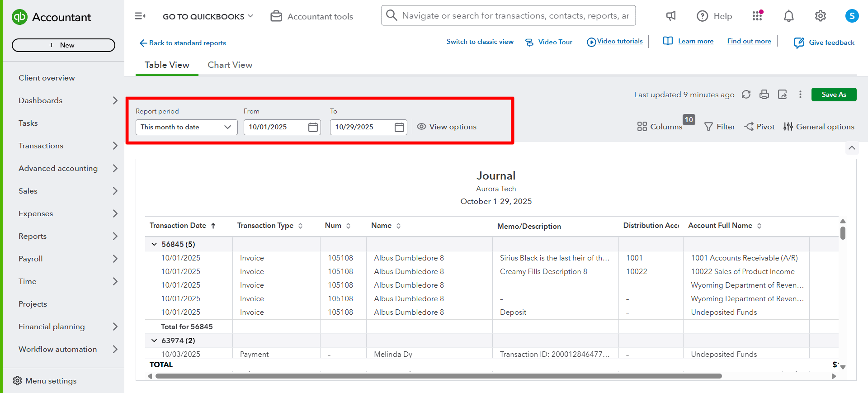This screenshot has width=868, height=393.
Task: Go Back to standard reports
Action: [183, 43]
